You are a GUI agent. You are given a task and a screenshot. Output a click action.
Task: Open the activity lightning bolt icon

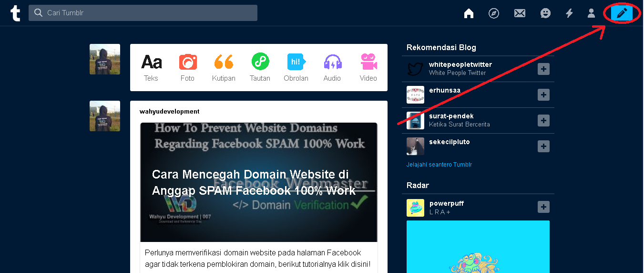point(569,13)
